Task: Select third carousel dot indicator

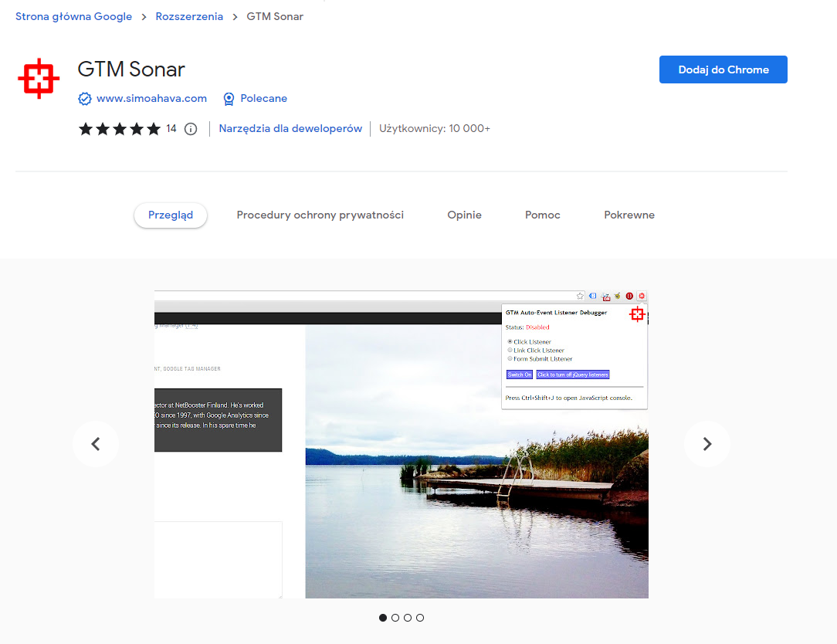Action: click(x=408, y=618)
